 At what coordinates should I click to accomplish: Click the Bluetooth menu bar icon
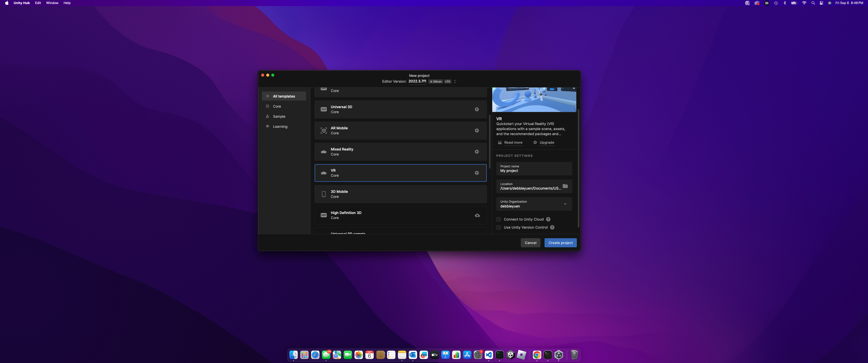point(784,3)
